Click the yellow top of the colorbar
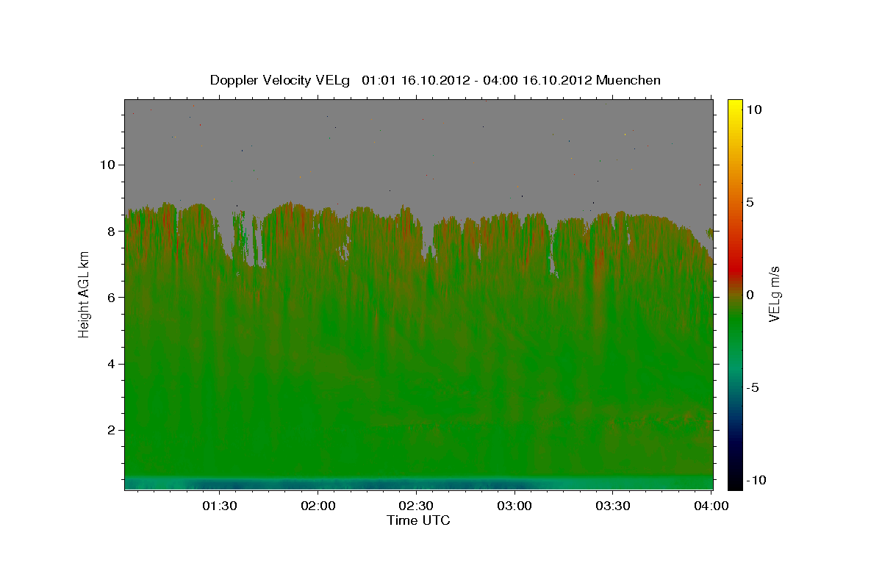 (x=734, y=104)
